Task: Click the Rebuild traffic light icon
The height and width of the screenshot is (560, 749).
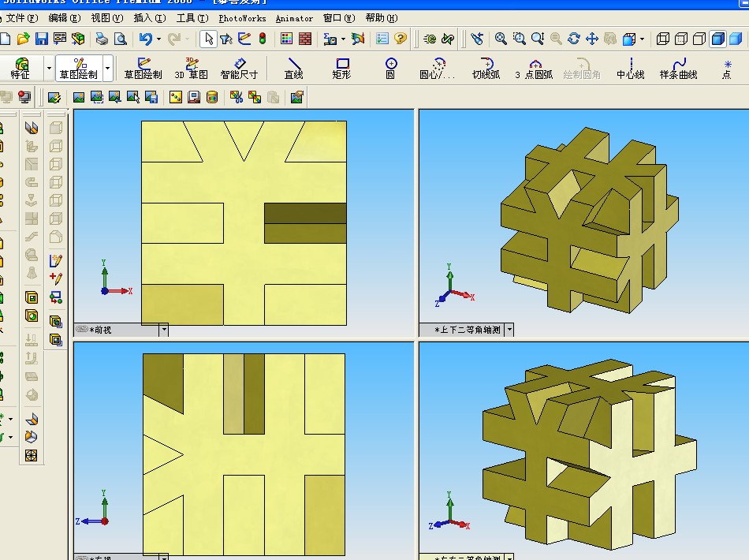Action: point(263,39)
